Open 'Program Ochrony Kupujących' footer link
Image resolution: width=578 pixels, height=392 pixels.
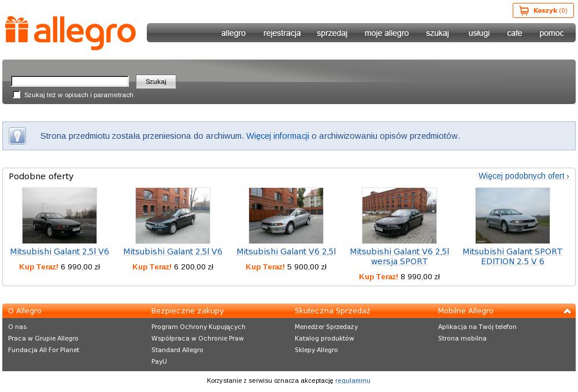coord(198,327)
